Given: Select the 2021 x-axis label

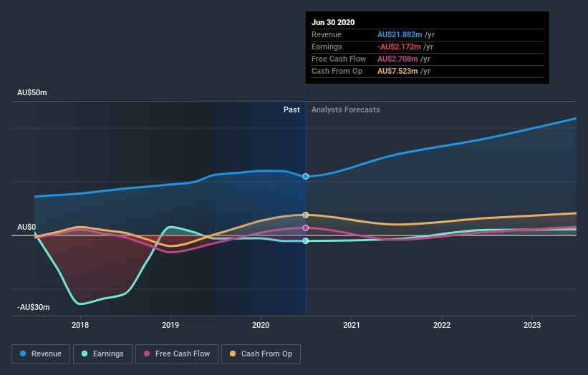Looking at the screenshot, I should [x=352, y=325].
